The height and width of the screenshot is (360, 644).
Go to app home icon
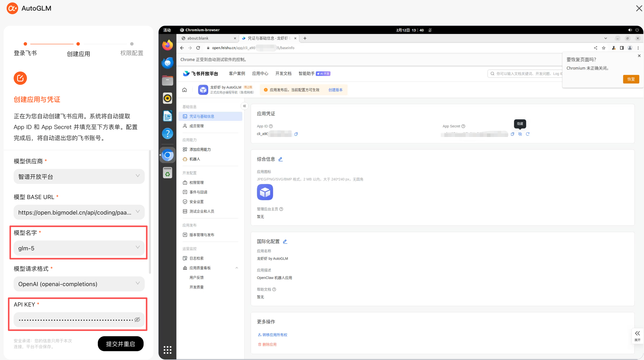184,90
